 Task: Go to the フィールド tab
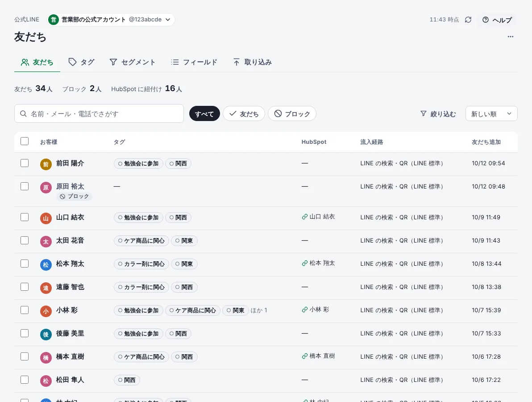194,62
